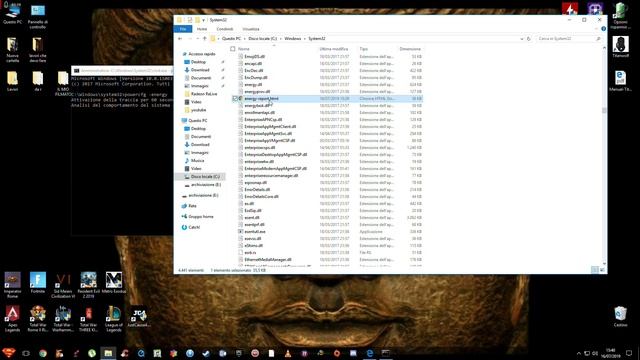
Task: Open Edge browser on taskbar
Action: click(x=369, y=353)
